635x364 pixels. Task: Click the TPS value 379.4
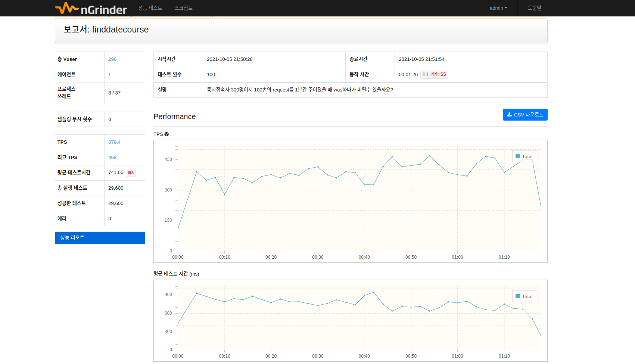point(115,142)
